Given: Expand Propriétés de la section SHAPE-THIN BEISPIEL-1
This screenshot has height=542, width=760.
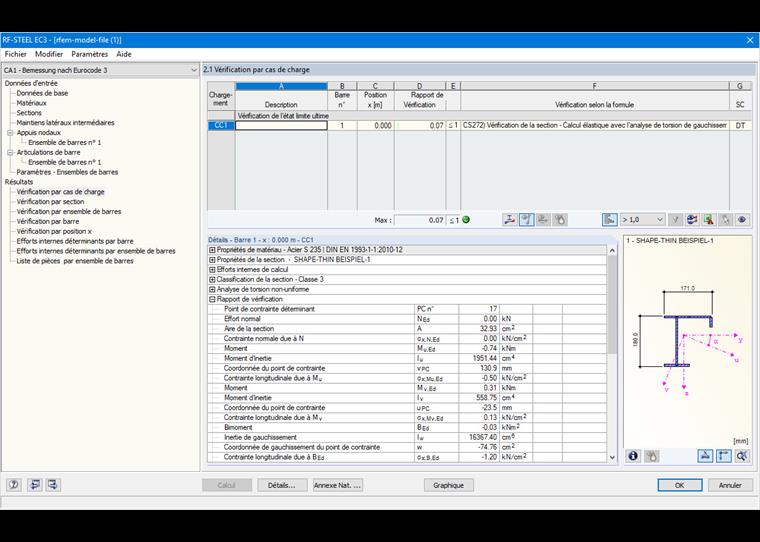Looking at the screenshot, I should [x=212, y=260].
